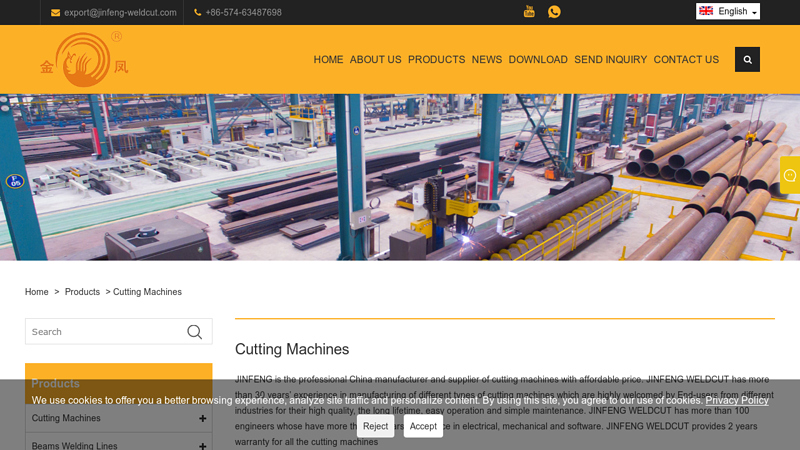The image size is (800, 450).
Task: Click the Cutting Machines page heading
Action: click(292, 349)
